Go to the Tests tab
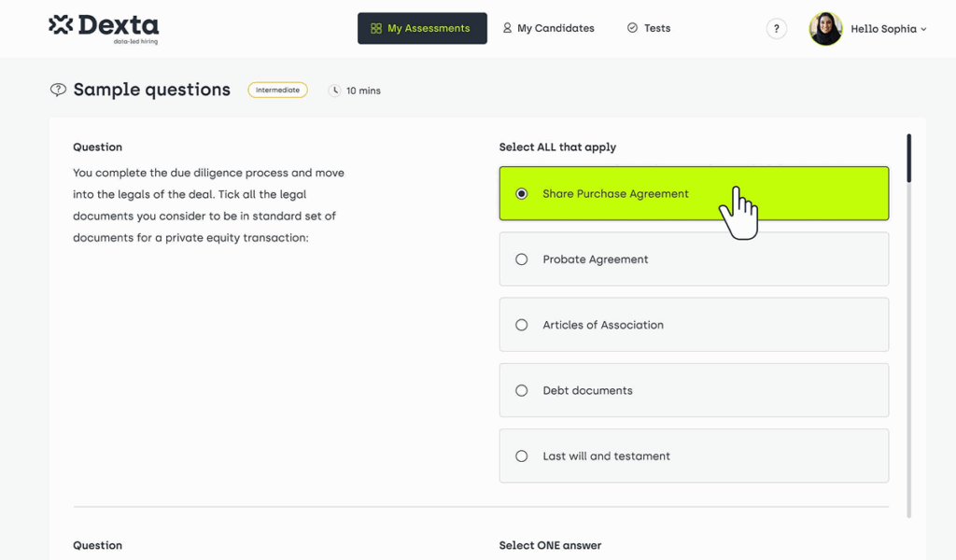Image resolution: width=956 pixels, height=560 pixels. click(x=649, y=28)
